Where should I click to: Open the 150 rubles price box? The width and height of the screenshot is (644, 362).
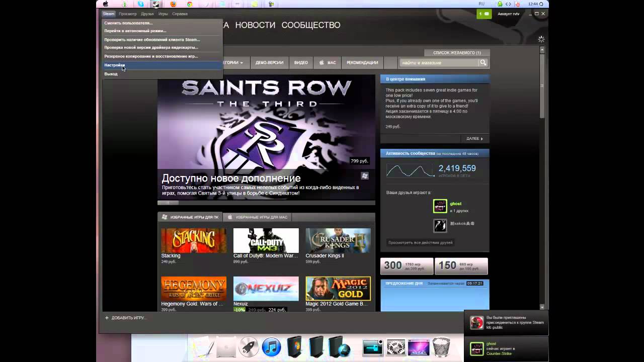461,266
